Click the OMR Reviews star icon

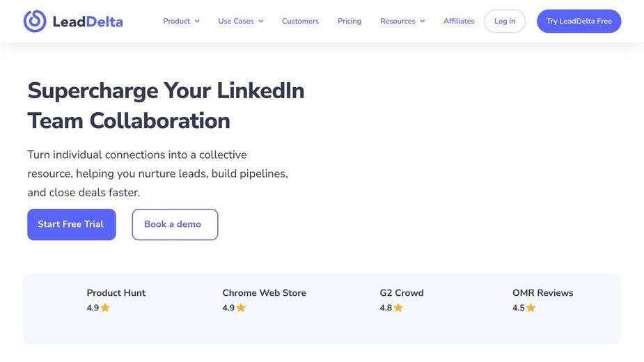click(x=531, y=308)
